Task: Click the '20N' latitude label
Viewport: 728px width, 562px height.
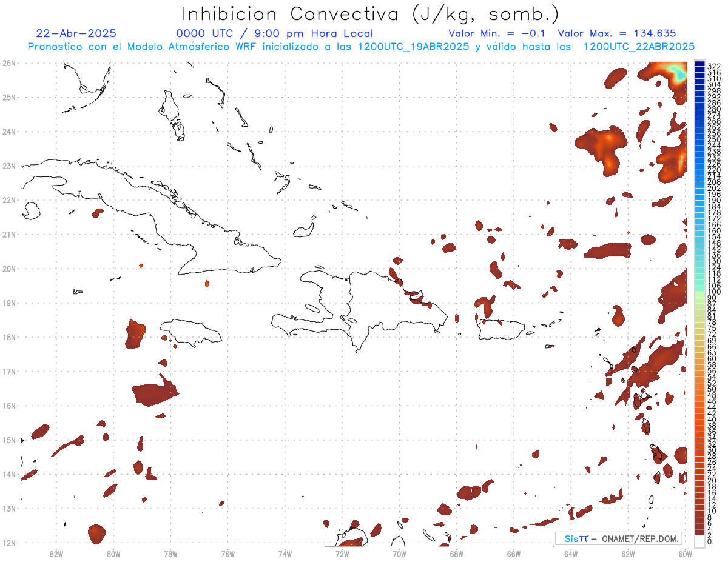Action: (9, 269)
